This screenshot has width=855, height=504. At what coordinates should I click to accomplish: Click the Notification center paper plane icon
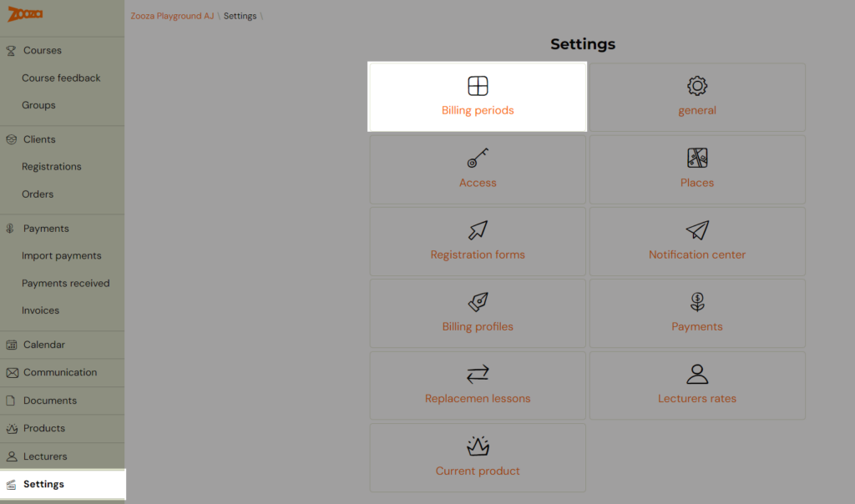coord(697,230)
